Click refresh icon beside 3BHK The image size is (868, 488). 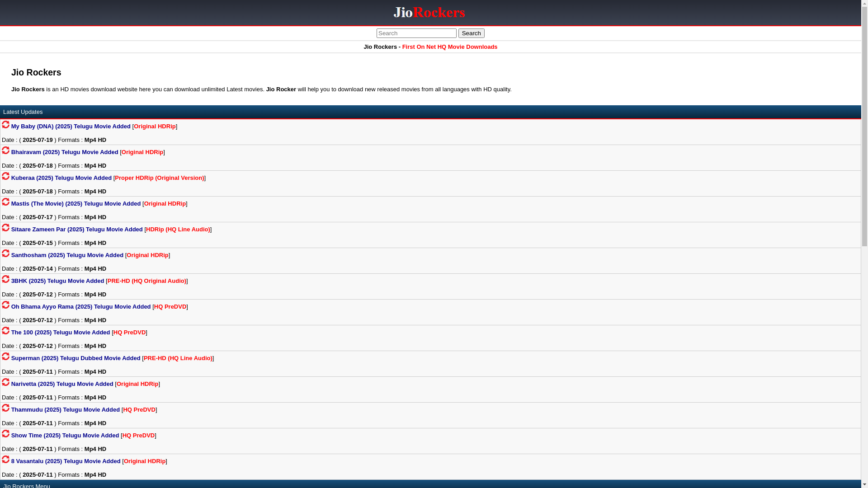click(x=5, y=279)
